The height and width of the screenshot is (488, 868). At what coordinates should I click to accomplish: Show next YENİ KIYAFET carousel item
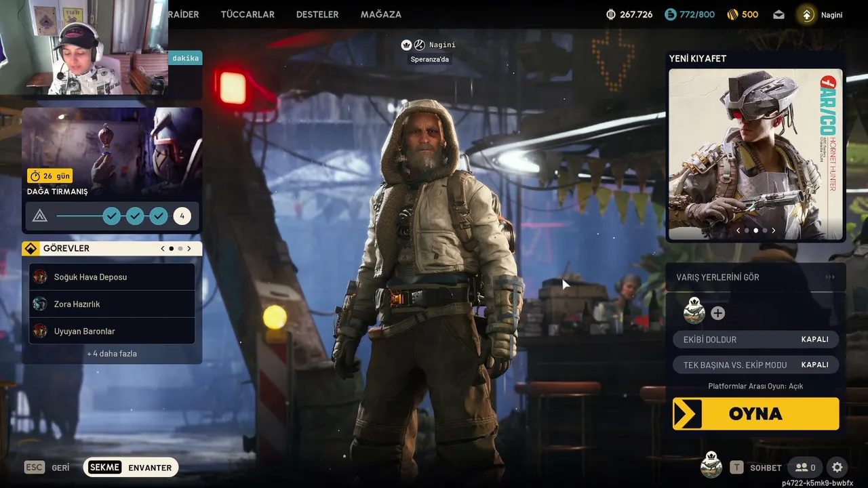(x=774, y=230)
